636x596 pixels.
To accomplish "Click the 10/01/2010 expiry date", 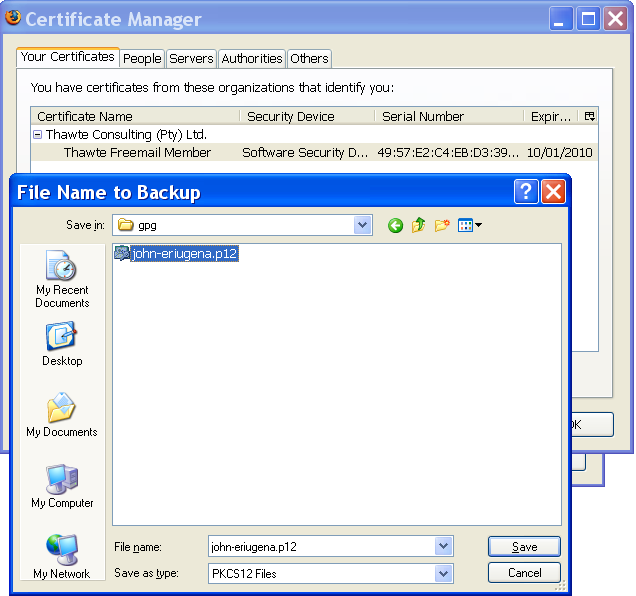I will point(559,153).
